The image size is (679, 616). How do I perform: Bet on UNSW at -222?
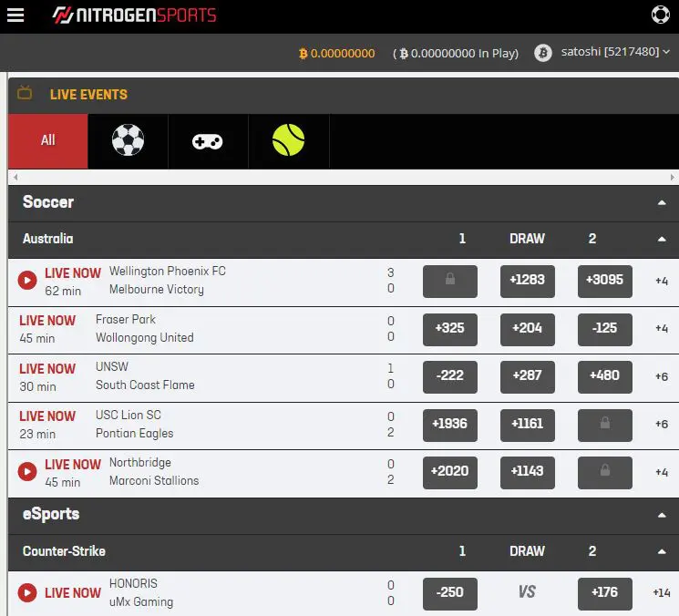click(450, 377)
